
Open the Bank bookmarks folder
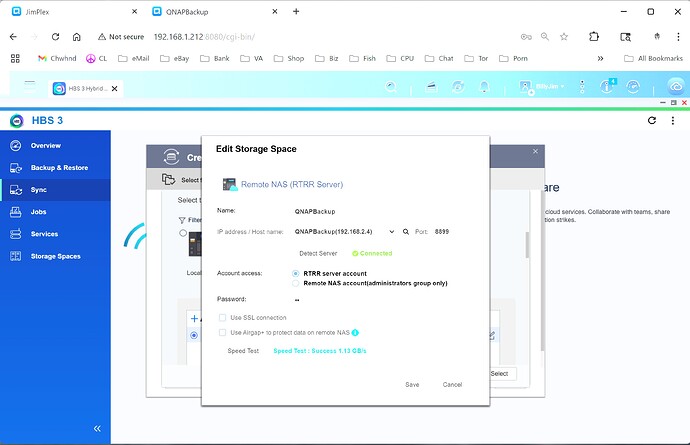pos(214,58)
